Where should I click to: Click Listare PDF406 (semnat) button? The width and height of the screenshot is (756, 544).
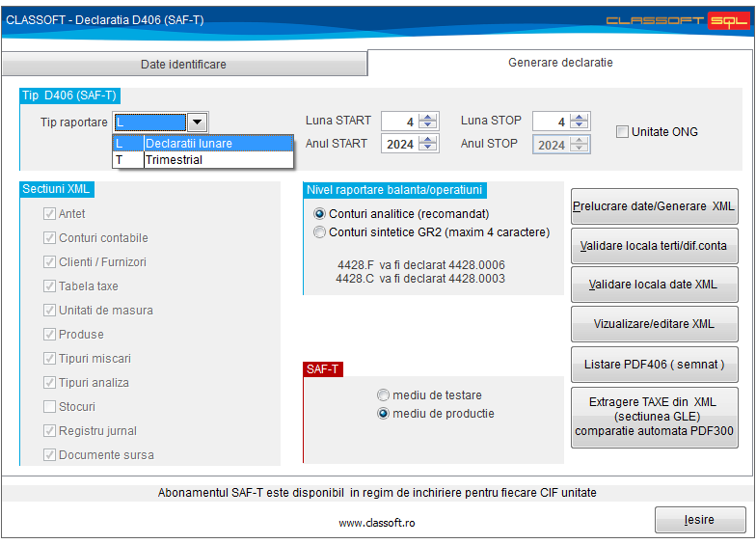654,365
